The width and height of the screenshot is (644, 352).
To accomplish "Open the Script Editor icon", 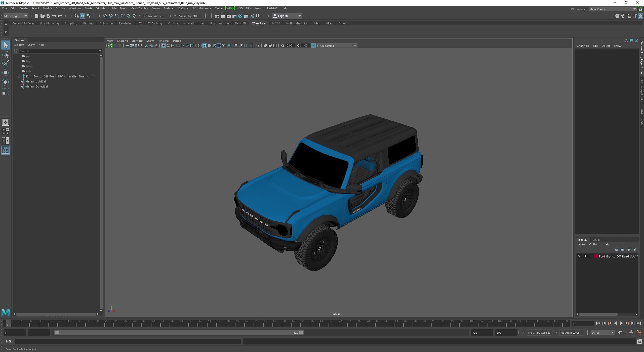I will [639, 341].
